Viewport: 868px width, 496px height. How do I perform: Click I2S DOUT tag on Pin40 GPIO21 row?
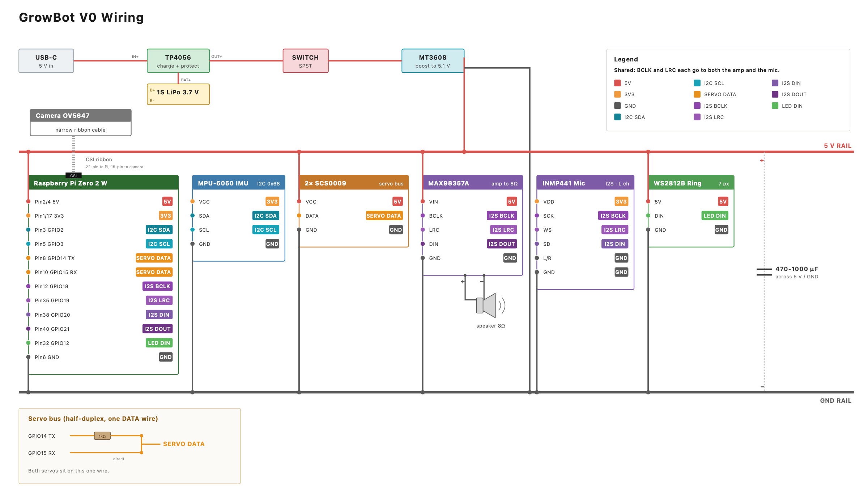pos(157,329)
